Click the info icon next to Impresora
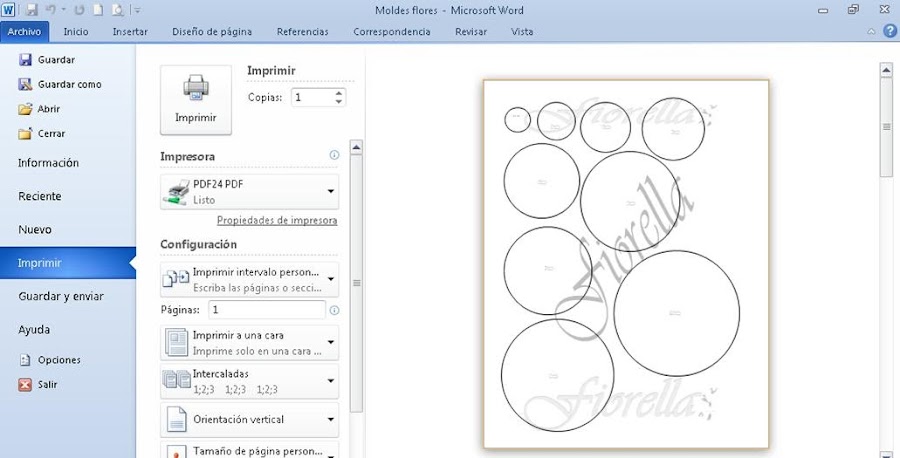900x458 pixels. tap(334, 155)
